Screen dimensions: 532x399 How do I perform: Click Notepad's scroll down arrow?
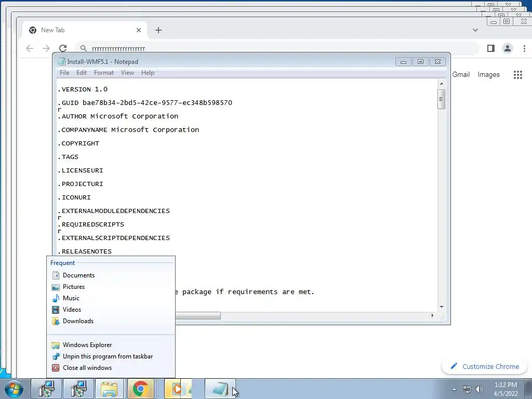pos(442,307)
